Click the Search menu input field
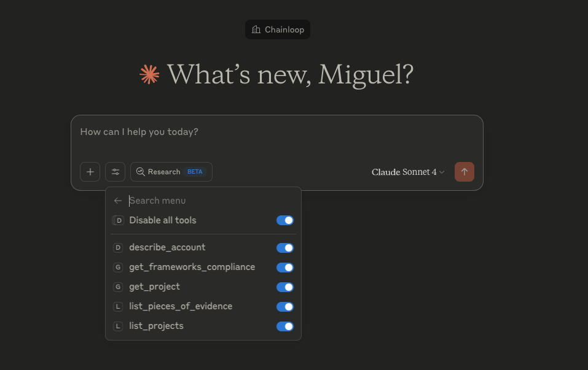This screenshot has width=588, height=370. click(211, 201)
